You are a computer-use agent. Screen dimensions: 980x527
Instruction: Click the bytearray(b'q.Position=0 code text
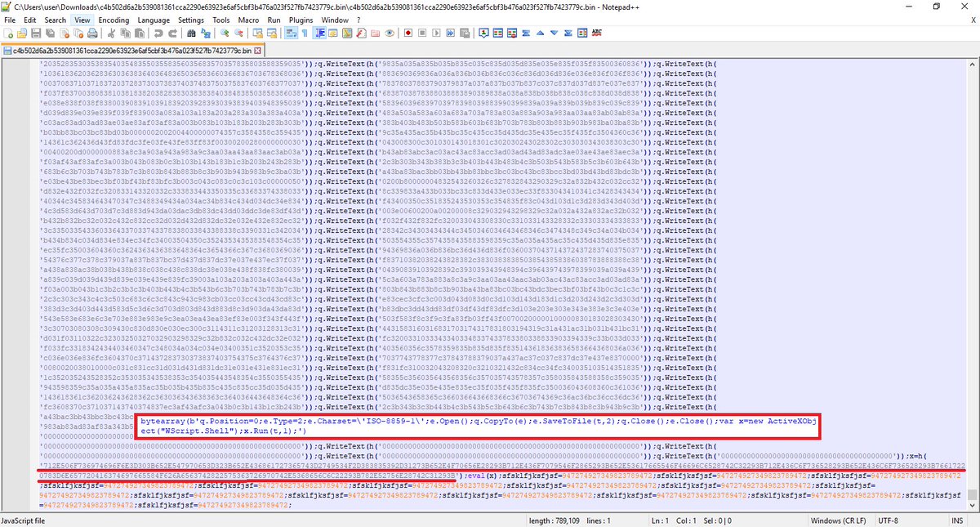pyautogui.click(x=203, y=420)
